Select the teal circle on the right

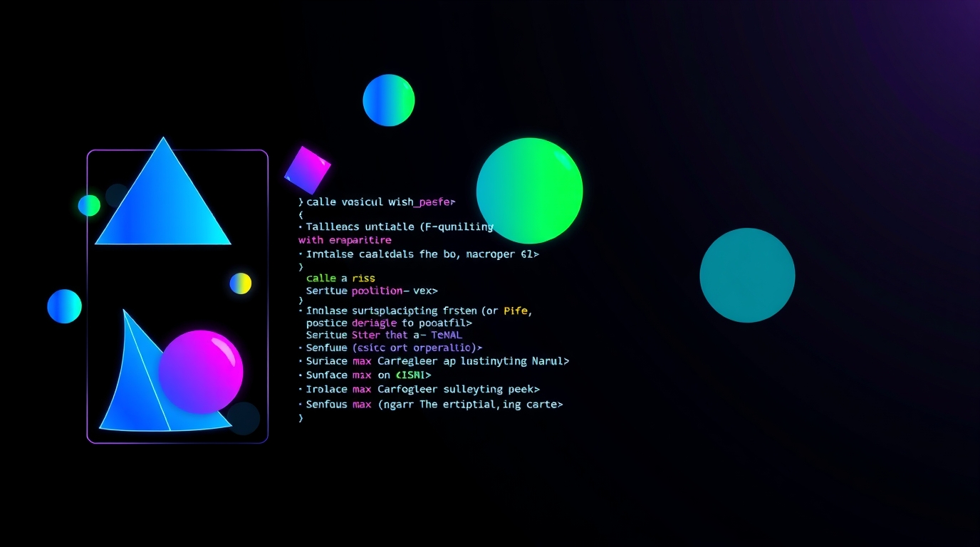point(747,275)
